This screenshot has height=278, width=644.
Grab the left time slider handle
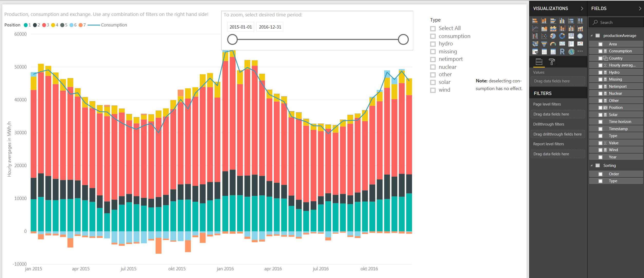232,40
